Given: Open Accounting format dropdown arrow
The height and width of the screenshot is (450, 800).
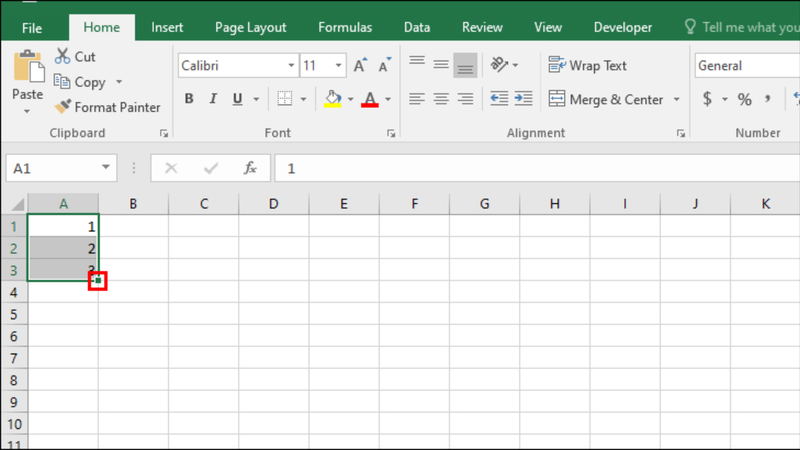Looking at the screenshot, I should [724, 99].
